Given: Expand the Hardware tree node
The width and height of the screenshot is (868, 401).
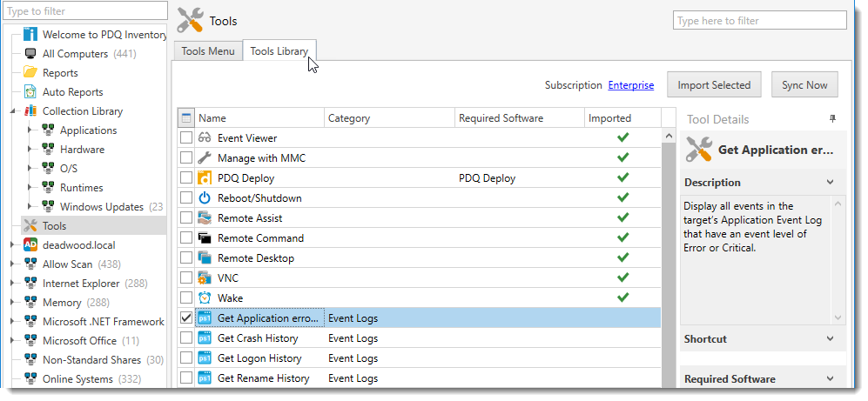Looking at the screenshot, I should [x=30, y=150].
